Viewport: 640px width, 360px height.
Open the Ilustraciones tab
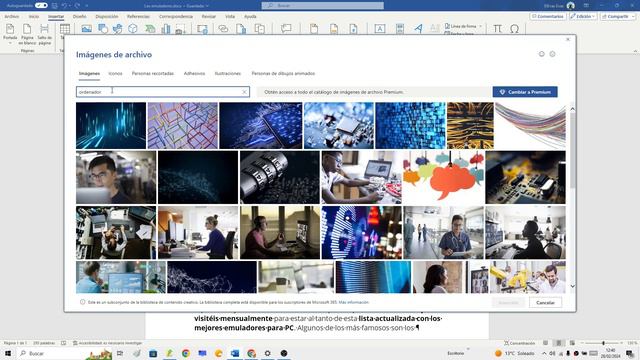pyautogui.click(x=228, y=73)
